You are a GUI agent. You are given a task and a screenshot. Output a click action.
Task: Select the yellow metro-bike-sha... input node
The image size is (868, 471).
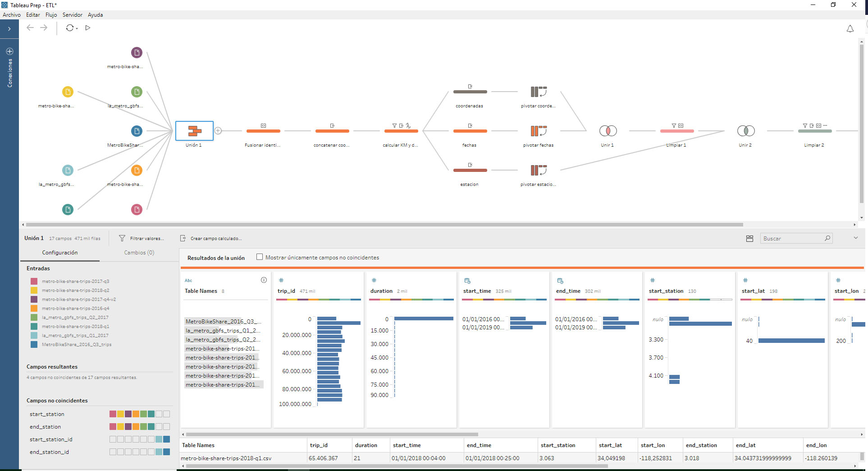pos(68,92)
